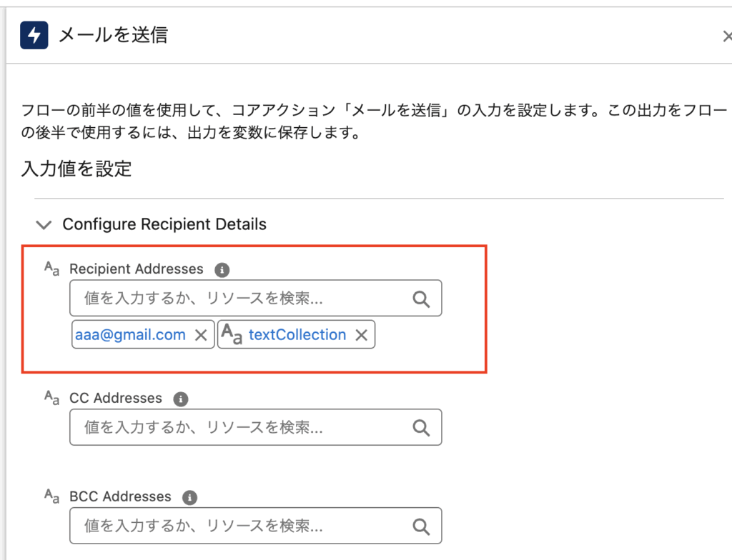Viewport: 732px width, 560px height.
Task: Focus the CC Addresses input field
Action: point(243,427)
